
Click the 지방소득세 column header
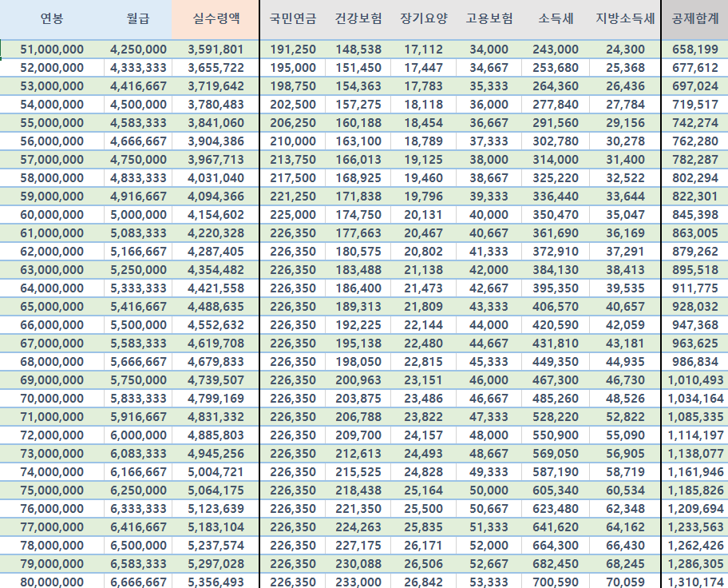pyautogui.click(x=625, y=18)
